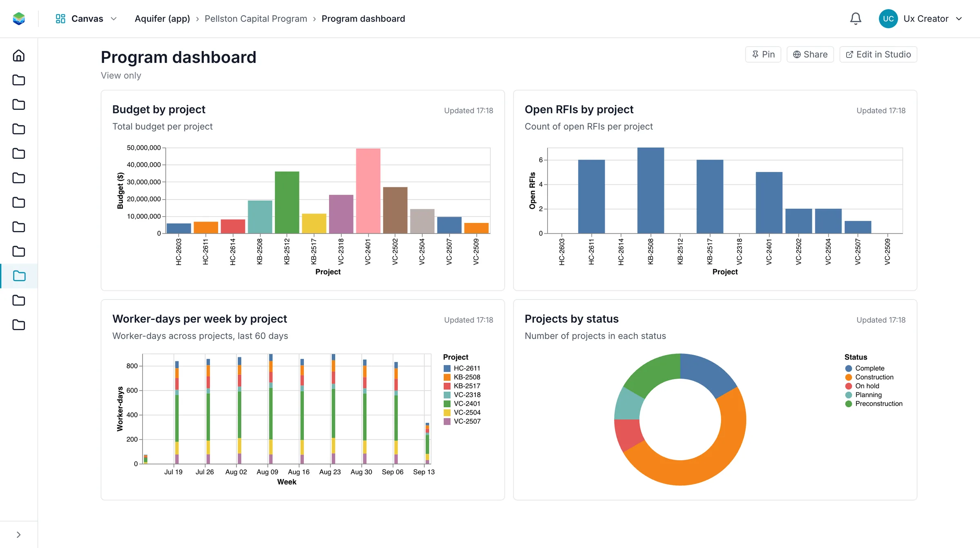Expand the Ux Creator account menu chevron
Viewport: 980px width, 548px height.
pos(959,19)
